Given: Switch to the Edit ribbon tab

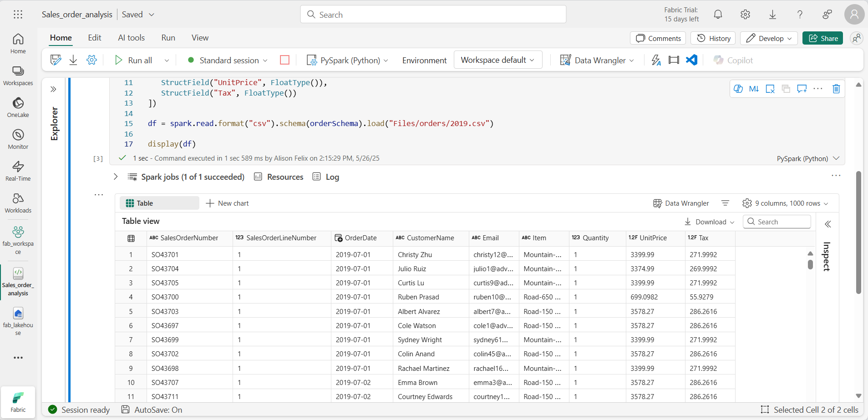Looking at the screenshot, I should click(x=95, y=38).
